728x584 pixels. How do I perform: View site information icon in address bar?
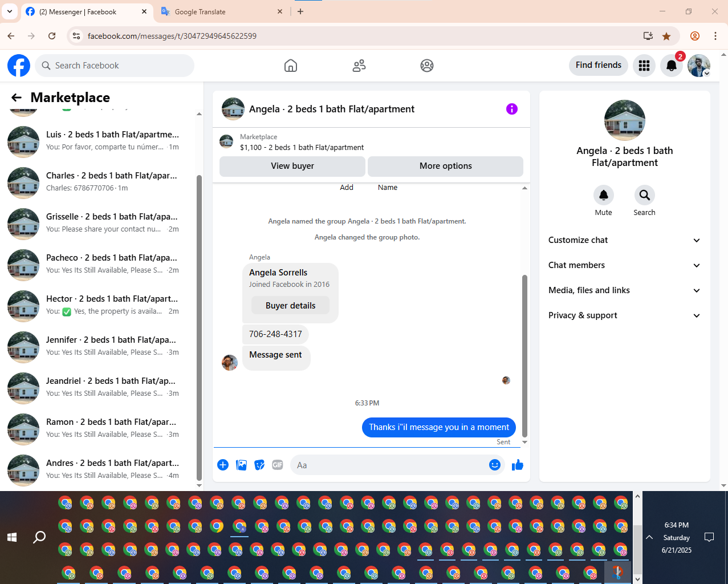click(76, 36)
